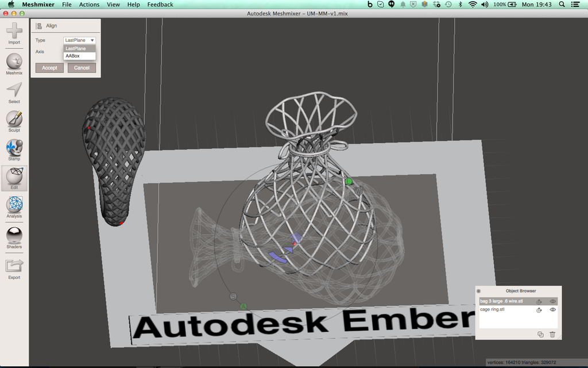588x368 pixels.
Task: Open Notification Center list icon
Action: (575, 5)
